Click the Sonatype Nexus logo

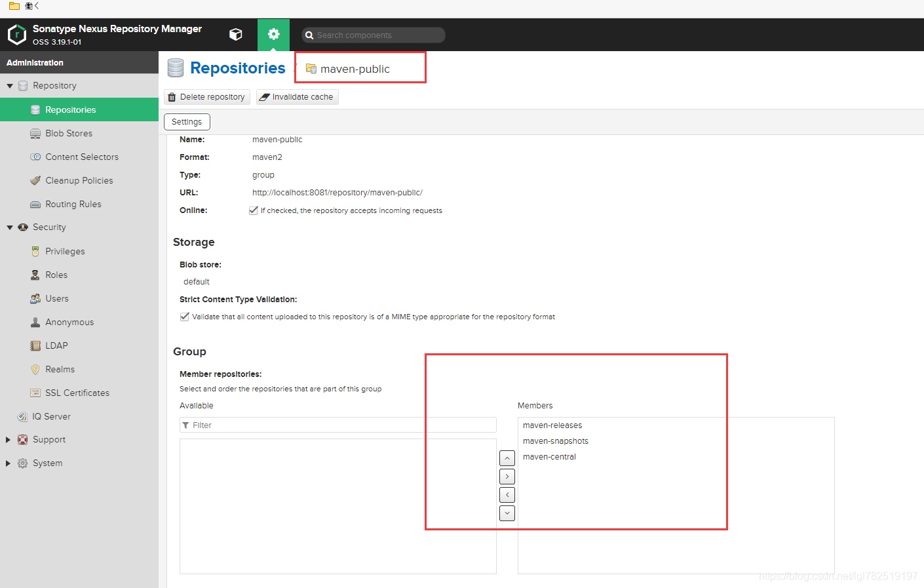click(17, 35)
